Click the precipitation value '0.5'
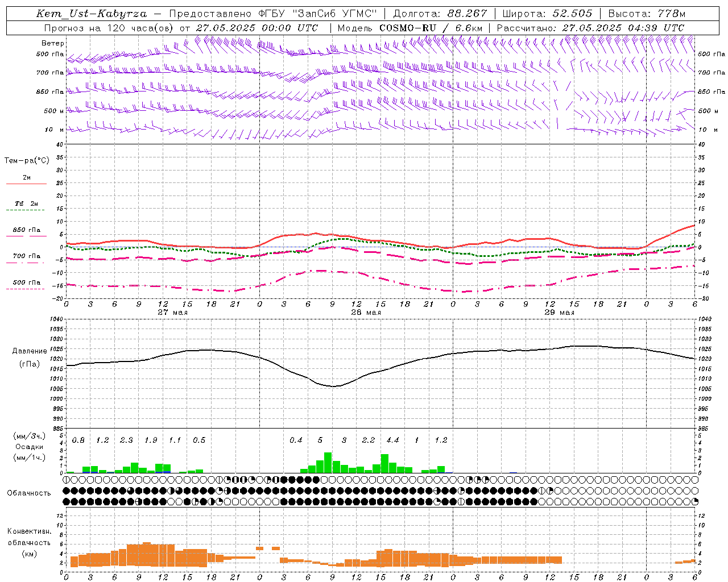Screen dimensions: 728x582 [199, 440]
